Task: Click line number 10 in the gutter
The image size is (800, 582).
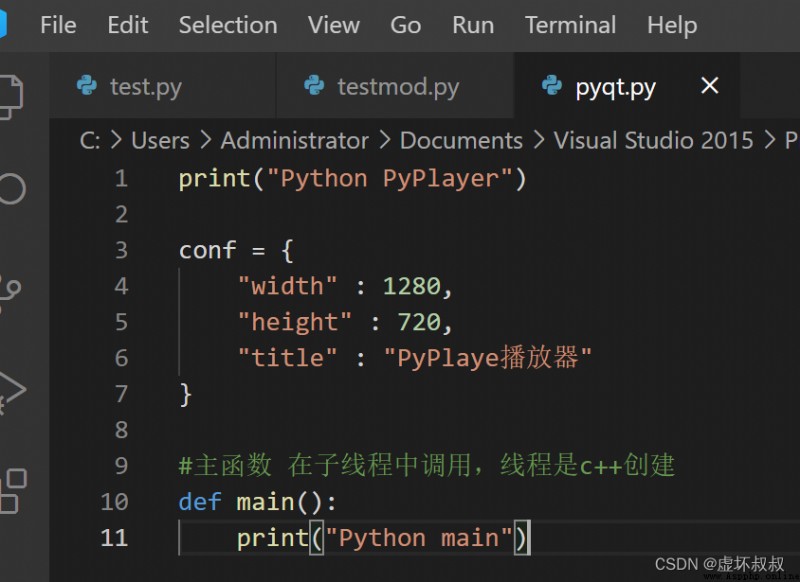Action: pyautogui.click(x=114, y=502)
